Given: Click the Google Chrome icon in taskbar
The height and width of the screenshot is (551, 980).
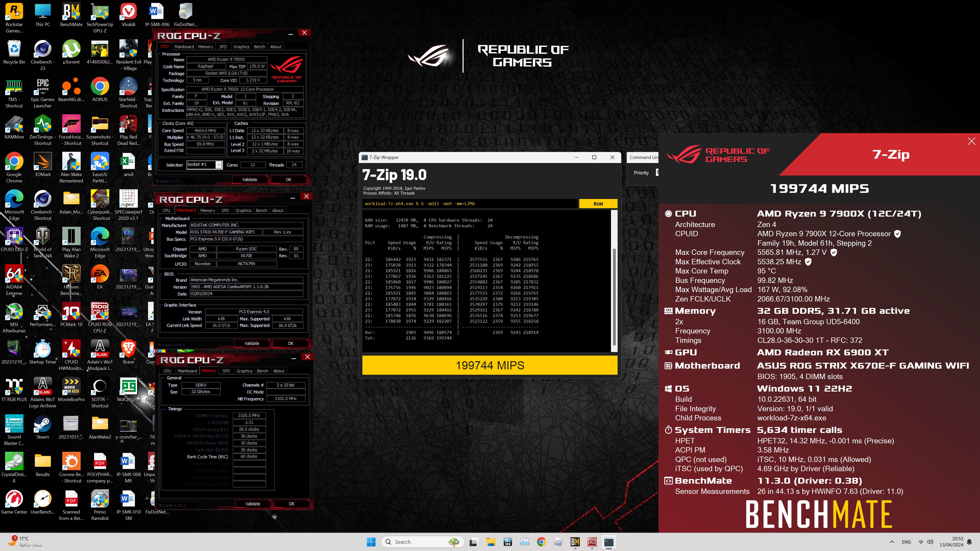Looking at the screenshot, I should click(x=541, y=542).
